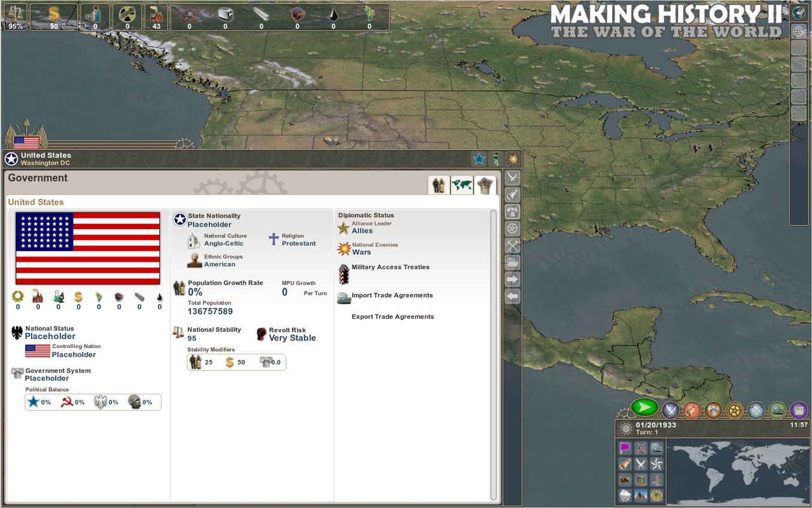Viewport: 812px width, 508px height.
Task: Toggle the star map mode in minimap grid
Action: coord(656,464)
